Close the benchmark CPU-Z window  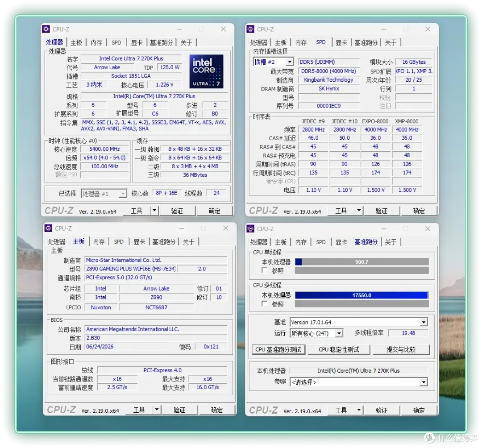(428, 228)
